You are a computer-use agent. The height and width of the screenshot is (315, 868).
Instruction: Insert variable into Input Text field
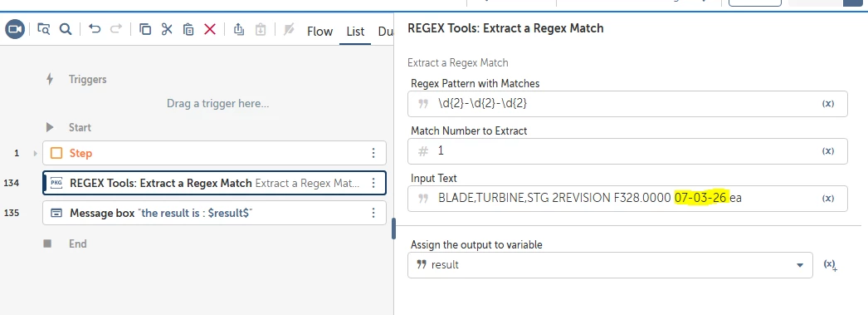pos(828,199)
